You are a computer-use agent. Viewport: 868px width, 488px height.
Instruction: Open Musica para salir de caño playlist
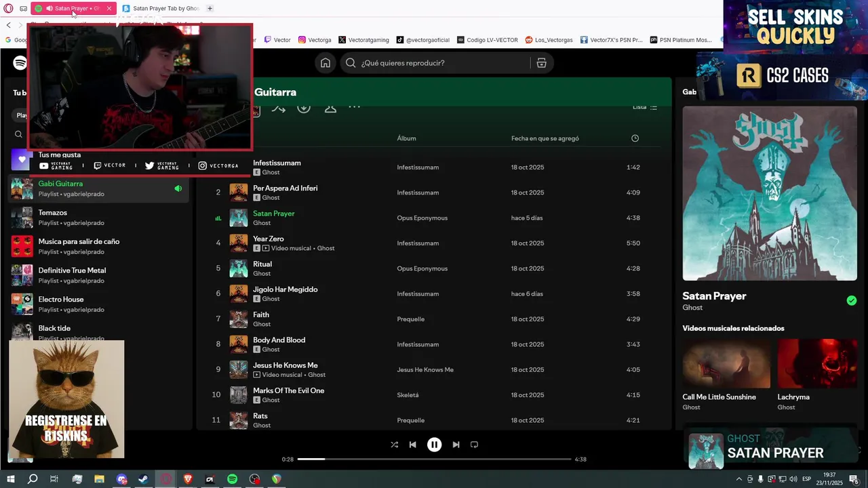click(x=99, y=247)
